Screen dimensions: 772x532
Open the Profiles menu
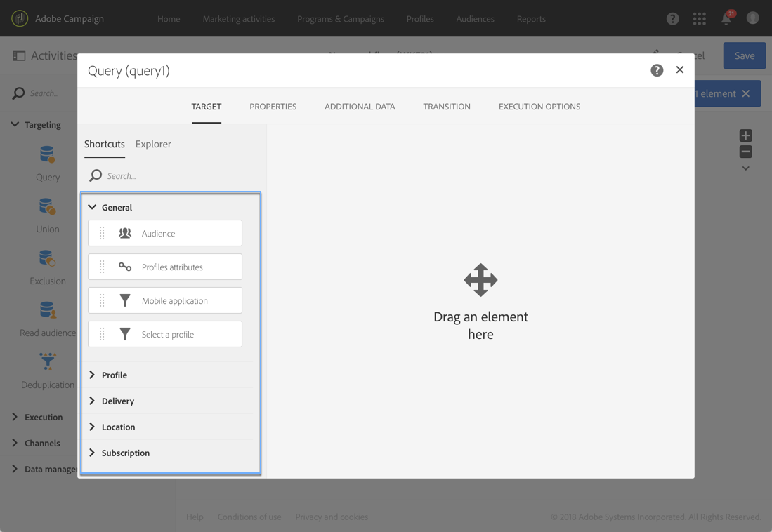420,19
